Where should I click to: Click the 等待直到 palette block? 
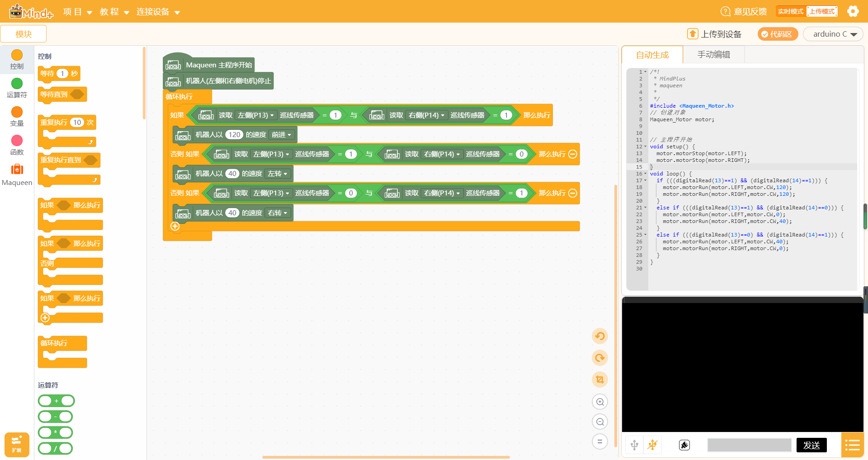(x=62, y=95)
